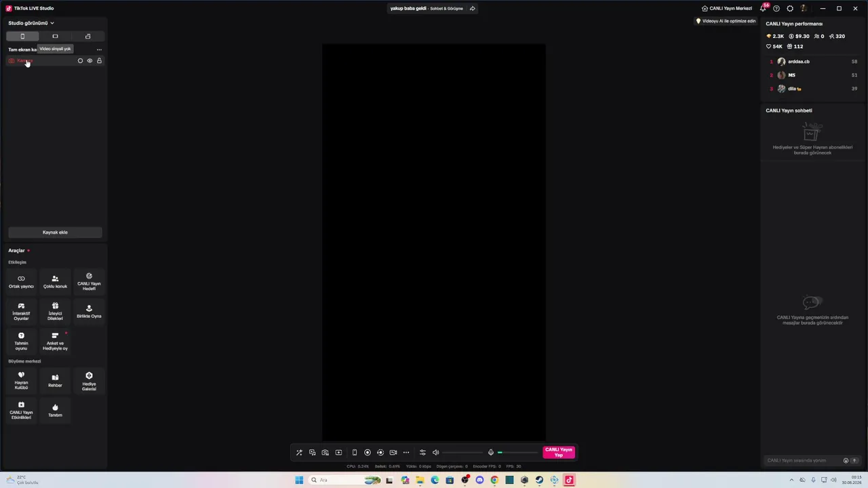Open the magic wand effects tool
The width and height of the screenshot is (868, 488).
click(x=299, y=453)
